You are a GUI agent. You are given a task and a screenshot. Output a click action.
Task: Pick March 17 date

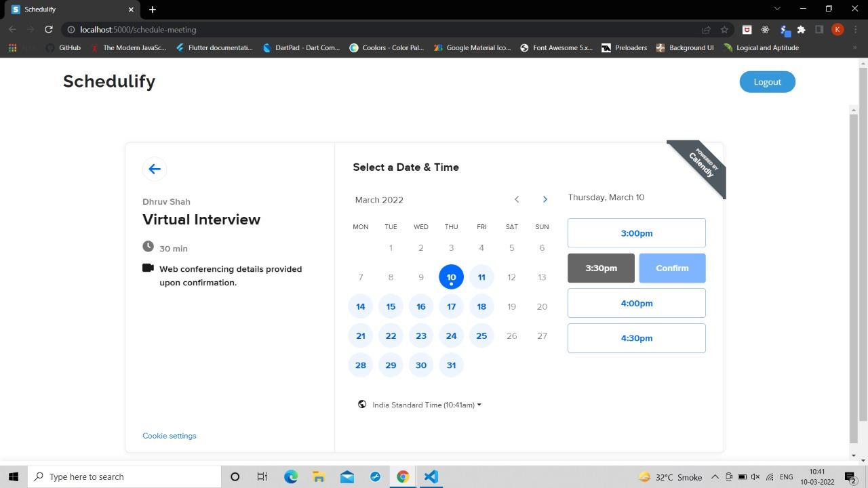pos(451,306)
